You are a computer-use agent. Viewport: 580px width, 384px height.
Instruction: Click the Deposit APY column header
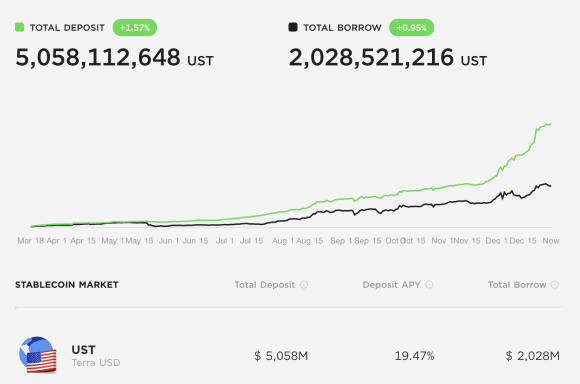pos(391,285)
